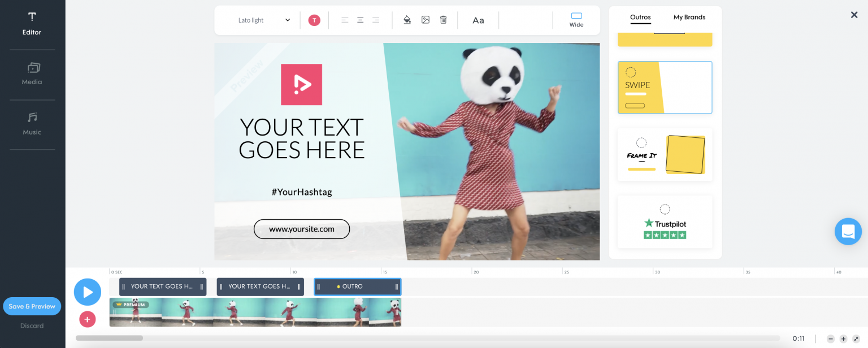The image size is (868, 348).
Task: Choose the Trustpilot outro template
Action: click(x=665, y=222)
